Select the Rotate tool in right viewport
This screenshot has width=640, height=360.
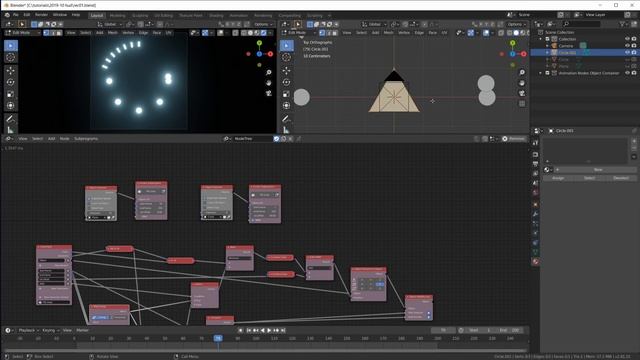point(287,82)
